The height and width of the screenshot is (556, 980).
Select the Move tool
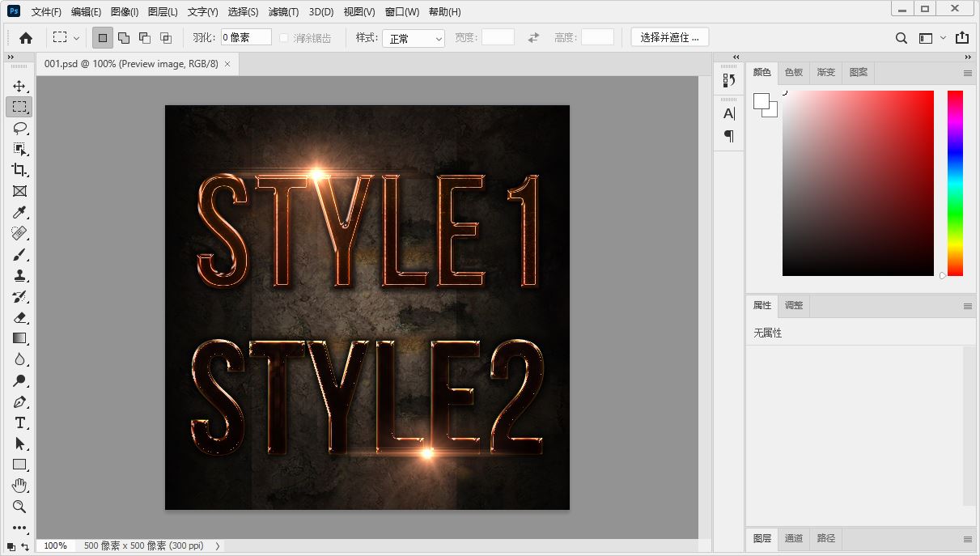pos(19,86)
